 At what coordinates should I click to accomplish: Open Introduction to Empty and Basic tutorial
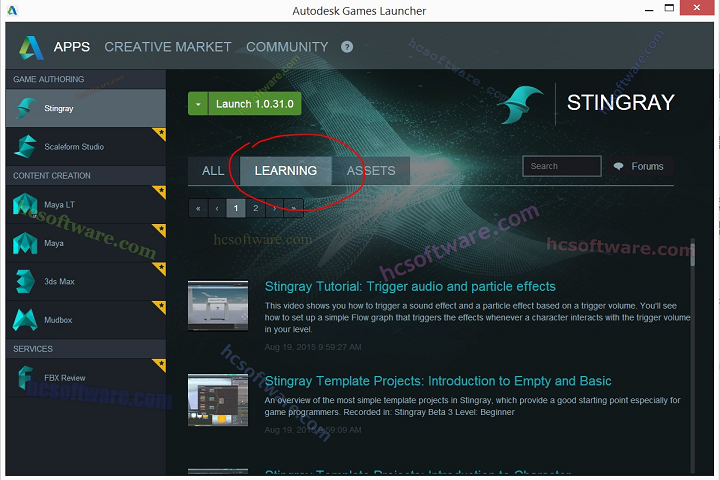pyautogui.click(x=438, y=381)
